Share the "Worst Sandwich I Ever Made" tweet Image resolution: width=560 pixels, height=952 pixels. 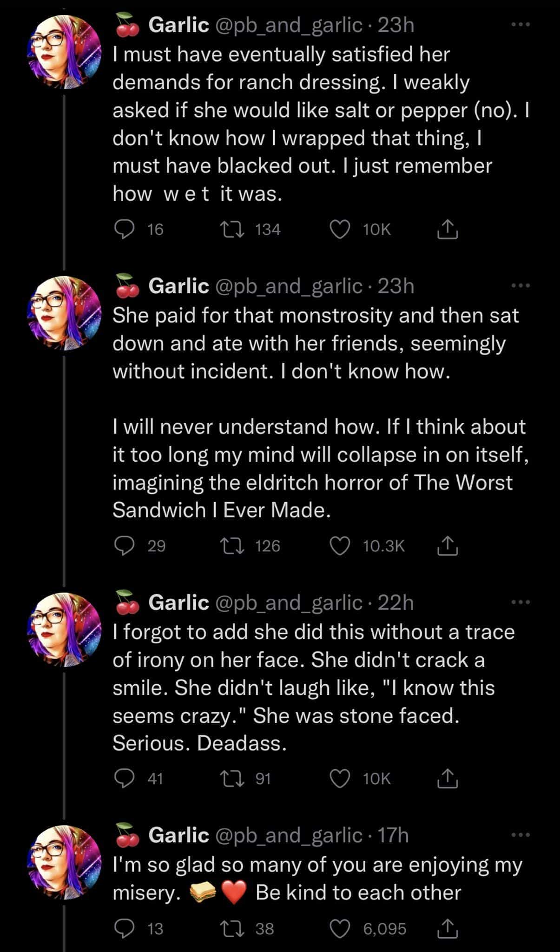tap(448, 546)
